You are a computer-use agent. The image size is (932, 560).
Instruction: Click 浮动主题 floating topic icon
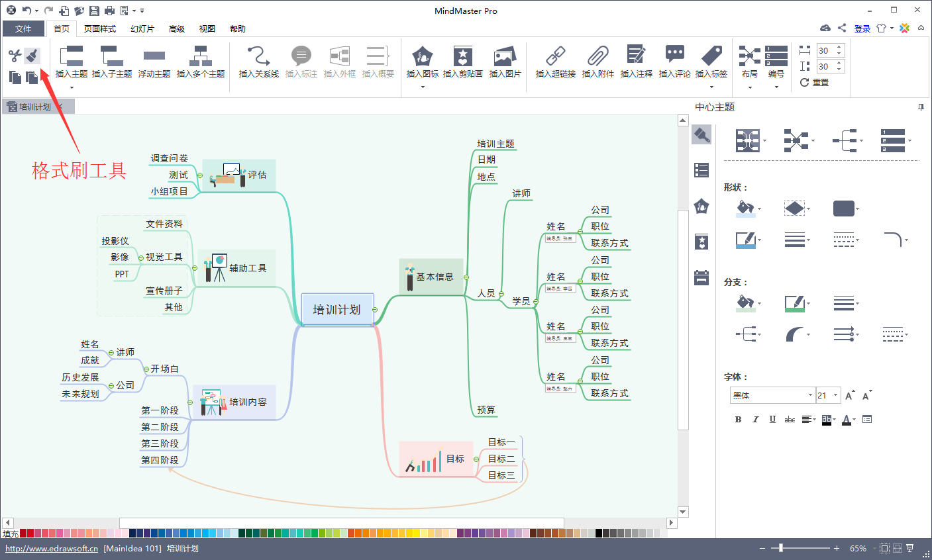coord(154,57)
